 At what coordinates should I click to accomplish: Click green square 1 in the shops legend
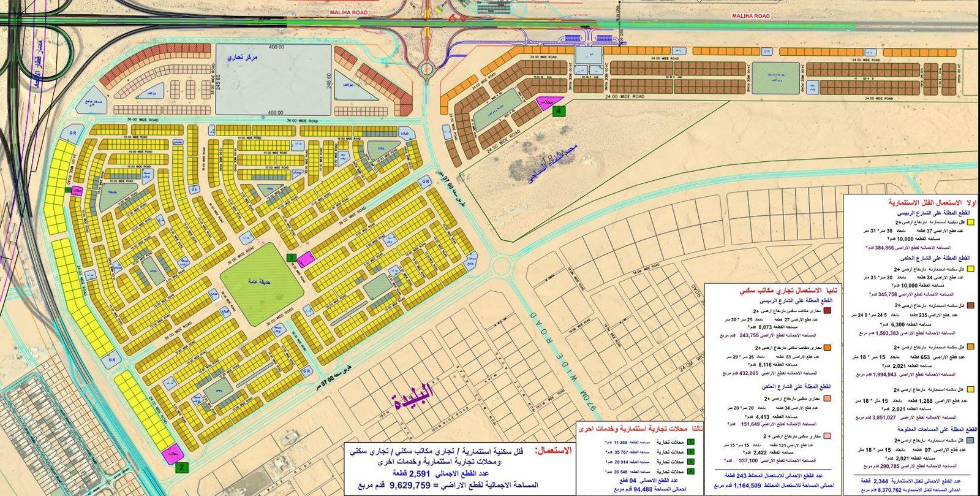coord(690,441)
